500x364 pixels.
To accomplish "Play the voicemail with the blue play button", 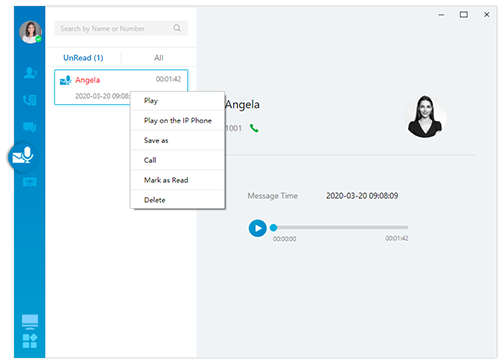I will coord(258,228).
